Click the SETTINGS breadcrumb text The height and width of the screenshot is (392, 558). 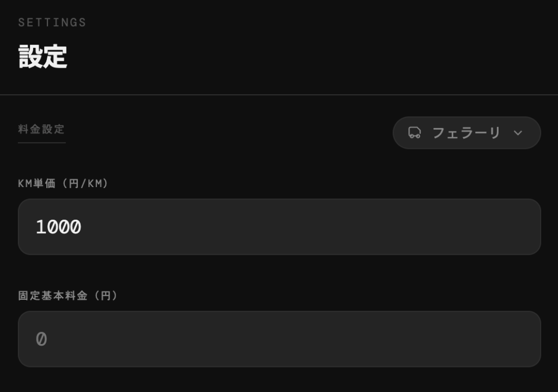tap(52, 22)
